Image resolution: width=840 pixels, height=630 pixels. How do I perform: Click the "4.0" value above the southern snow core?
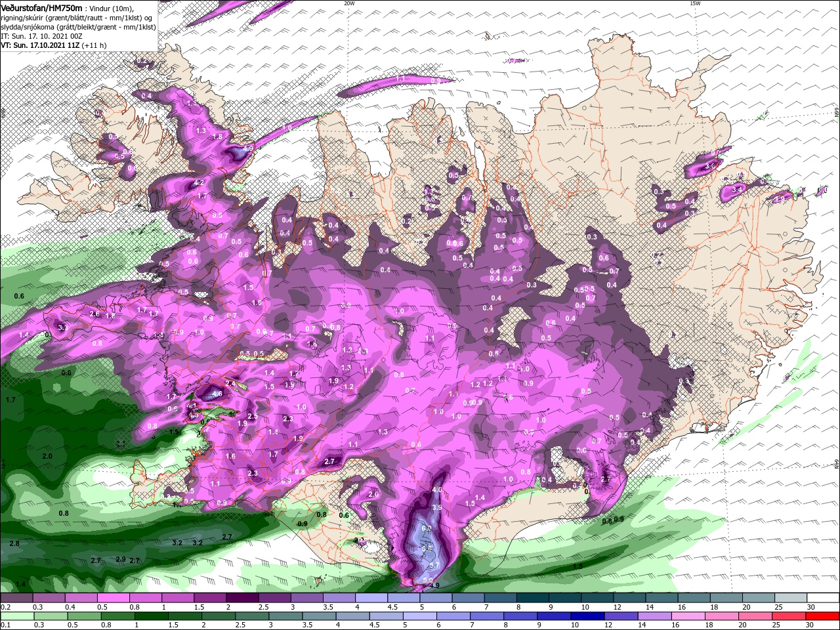pos(437,490)
